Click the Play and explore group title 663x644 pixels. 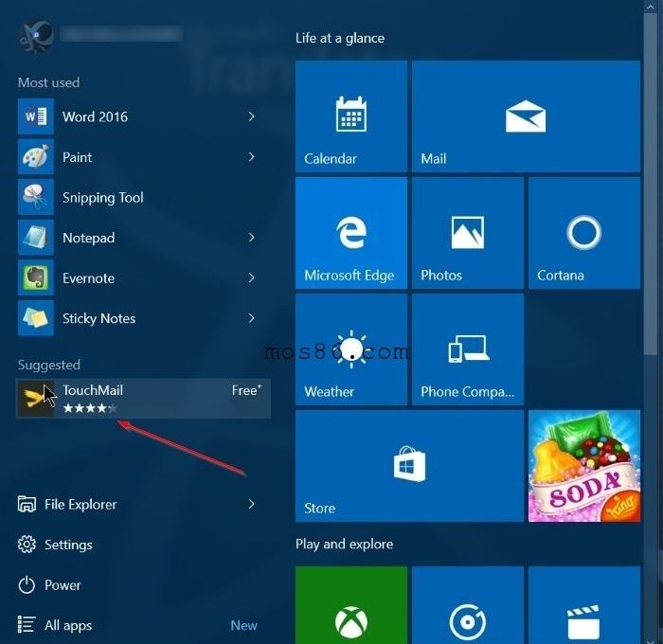click(344, 544)
